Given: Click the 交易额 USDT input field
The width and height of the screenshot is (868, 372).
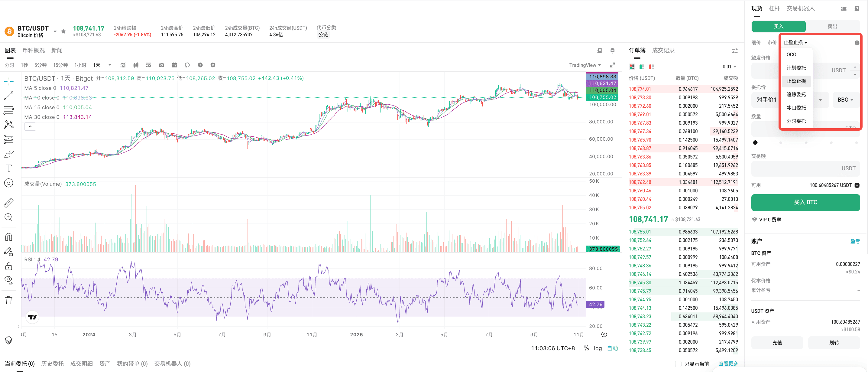Looking at the screenshot, I should pyautogui.click(x=795, y=168).
